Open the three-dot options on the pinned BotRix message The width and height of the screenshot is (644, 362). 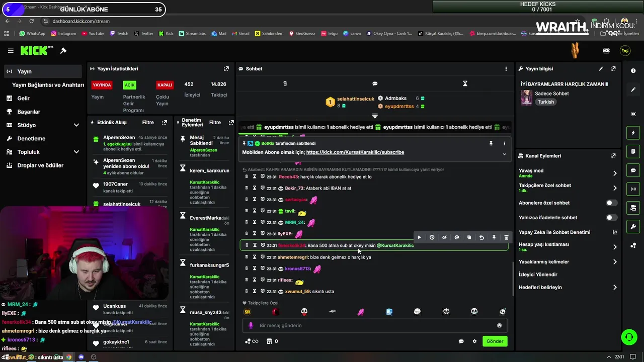[504, 143]
